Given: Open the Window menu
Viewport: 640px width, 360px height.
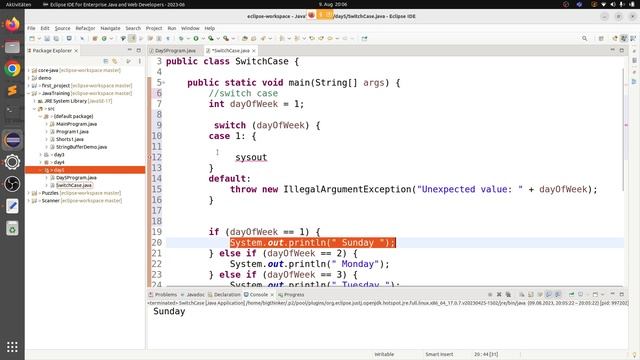Looking at the screenshot, I should pos(190,28).
